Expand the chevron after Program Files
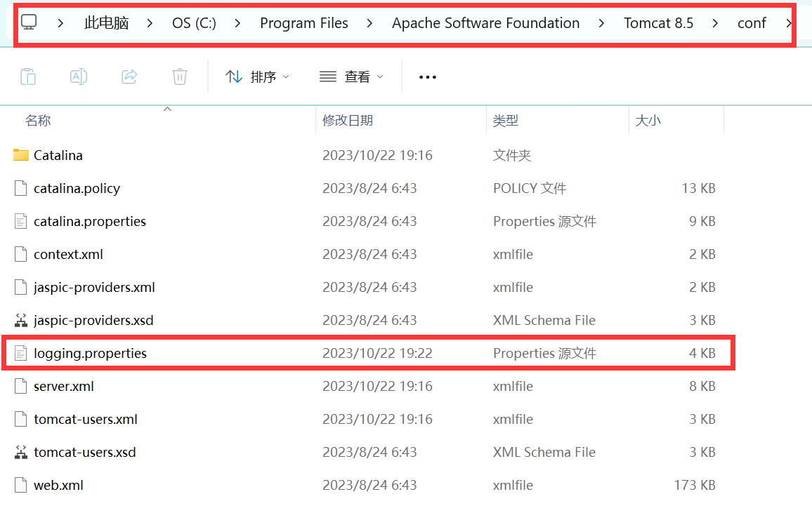Screen dimensions: 812x520 coord(369,22)
